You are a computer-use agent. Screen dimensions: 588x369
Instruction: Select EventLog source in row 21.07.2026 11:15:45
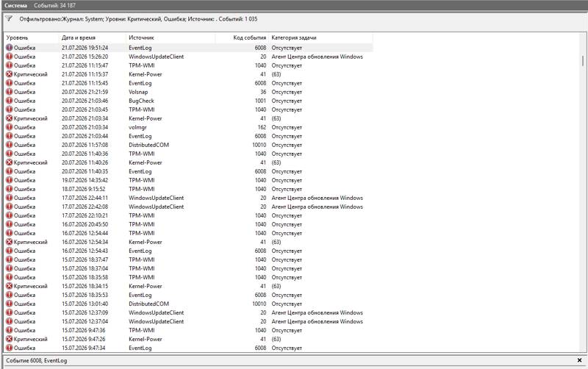pyautogui.click(x=140, y=83)
